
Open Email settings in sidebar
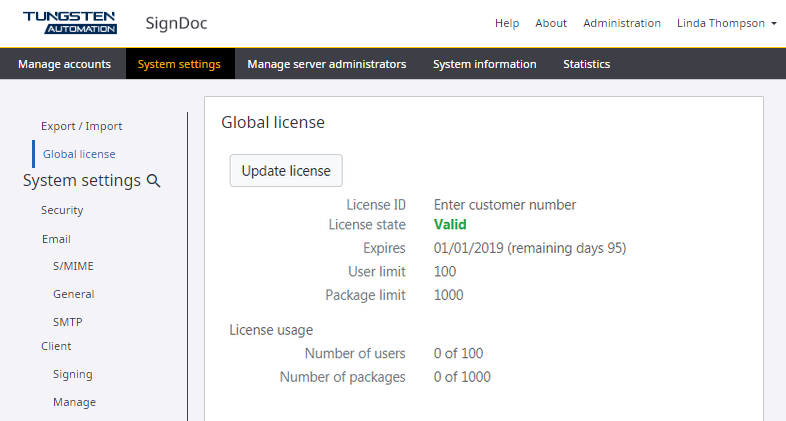click(56, 239)
